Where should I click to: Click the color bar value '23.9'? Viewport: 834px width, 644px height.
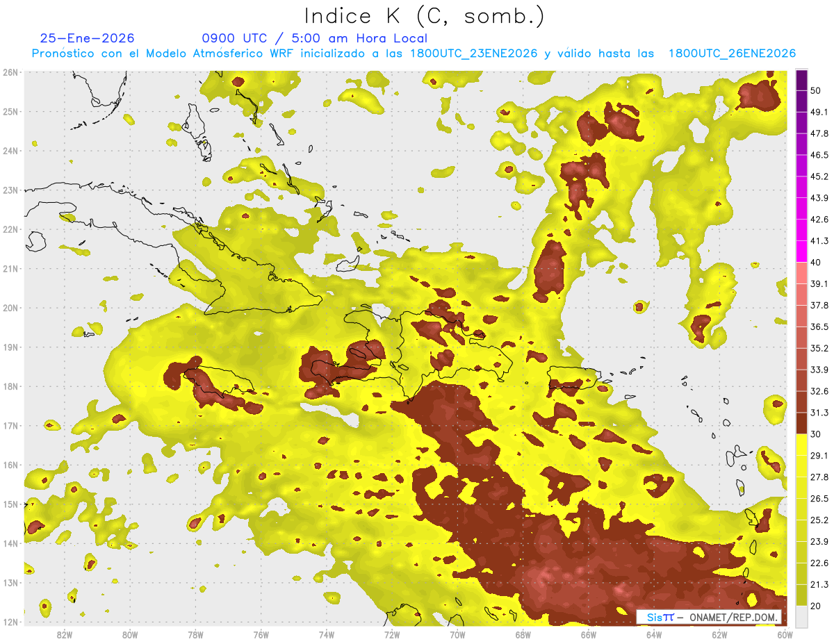click(x=819, y=542)
